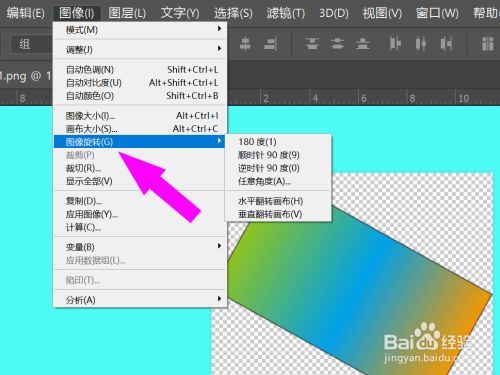The image size is (500, 375).
Task: Open the 3D(D) menu
Action: click(x=334, y=13)
